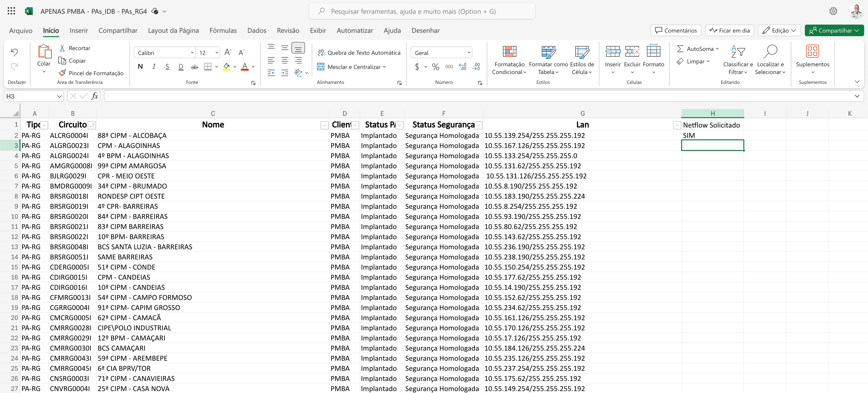Open Suplementos add-ins button

click(812, 59)
